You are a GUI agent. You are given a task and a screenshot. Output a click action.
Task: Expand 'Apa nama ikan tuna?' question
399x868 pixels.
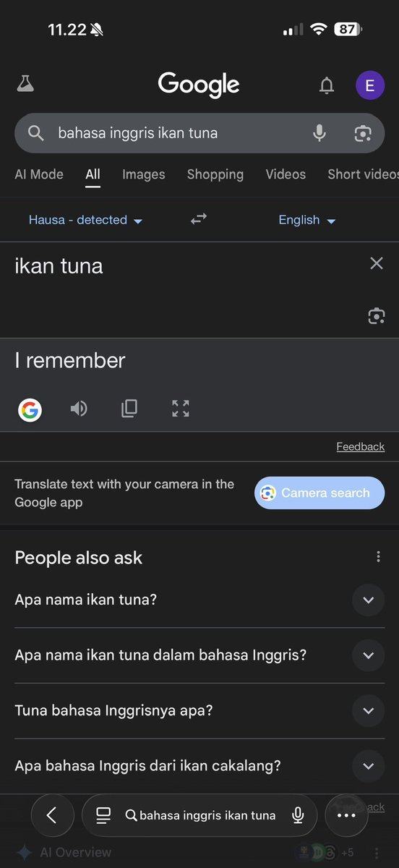199,600
